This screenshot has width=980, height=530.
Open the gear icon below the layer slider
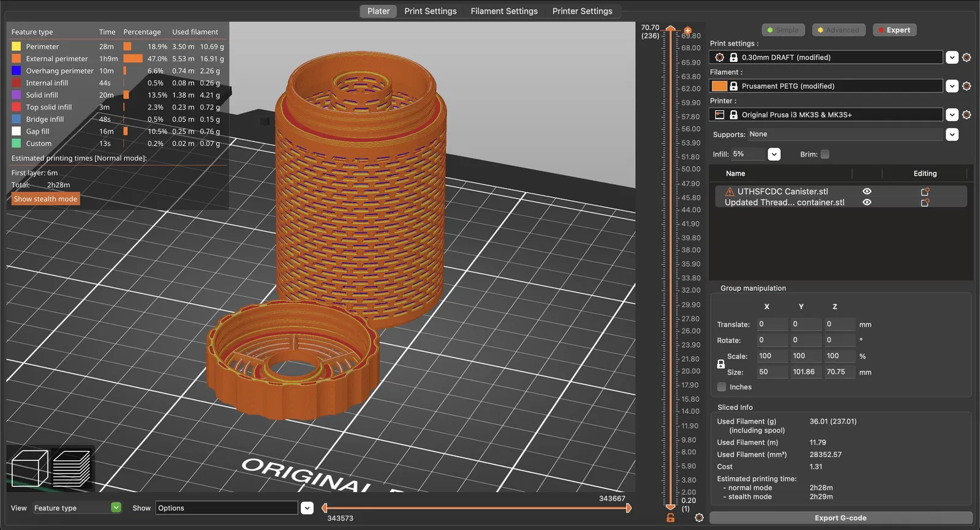[699, 518]
